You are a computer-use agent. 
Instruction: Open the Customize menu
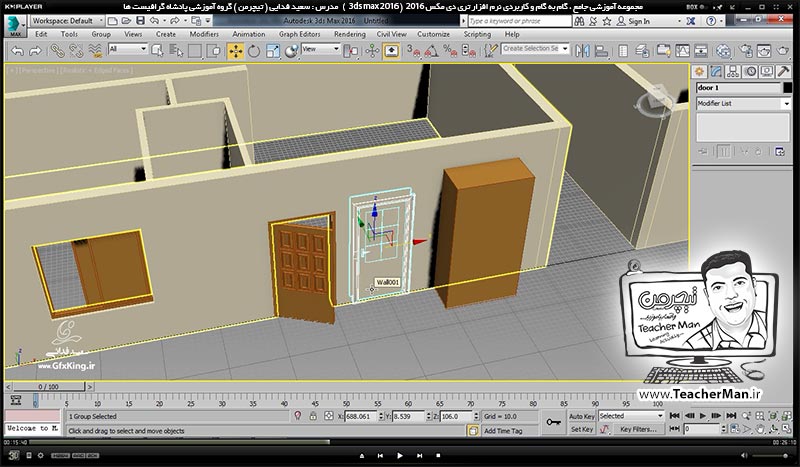point(433,34)
